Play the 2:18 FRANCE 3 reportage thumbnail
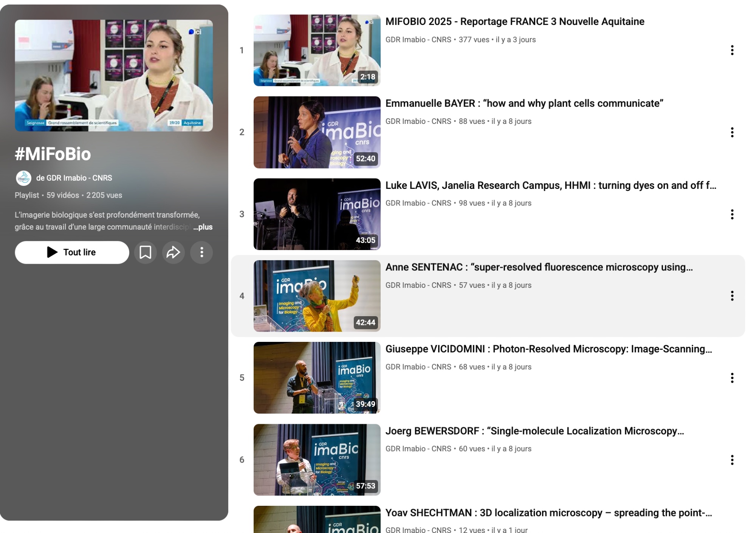 [x=317, y=50]
